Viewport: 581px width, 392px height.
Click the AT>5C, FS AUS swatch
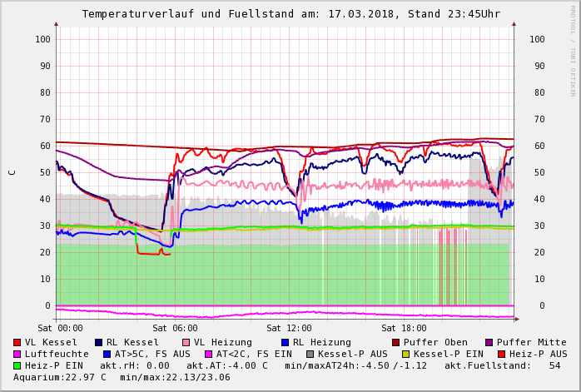click(x=107, y=355)
